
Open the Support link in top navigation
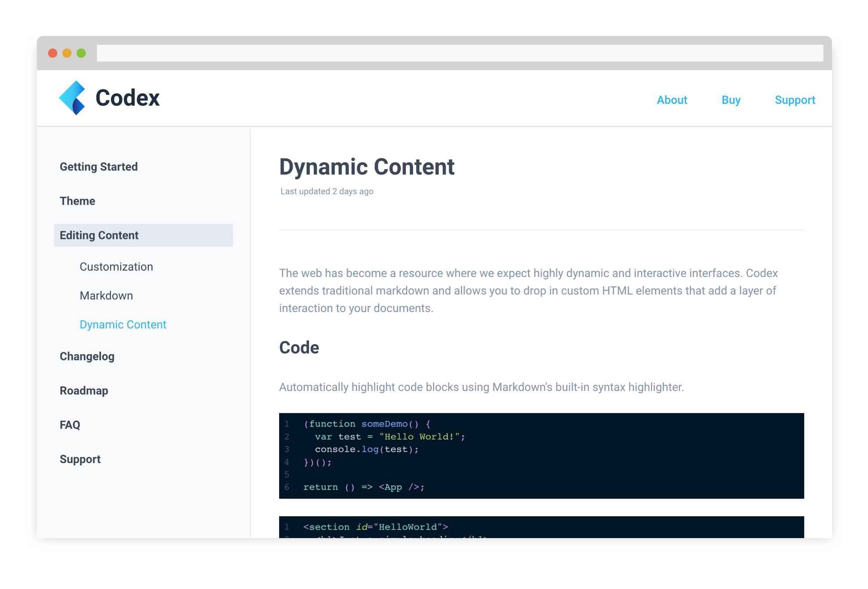795,100
